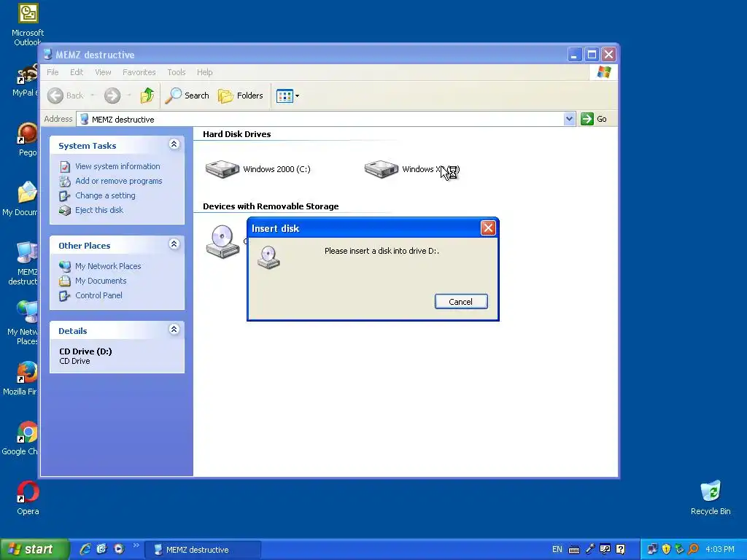Open the Start menu
This screenshot has width=747, height=560.
pos(34,550)
